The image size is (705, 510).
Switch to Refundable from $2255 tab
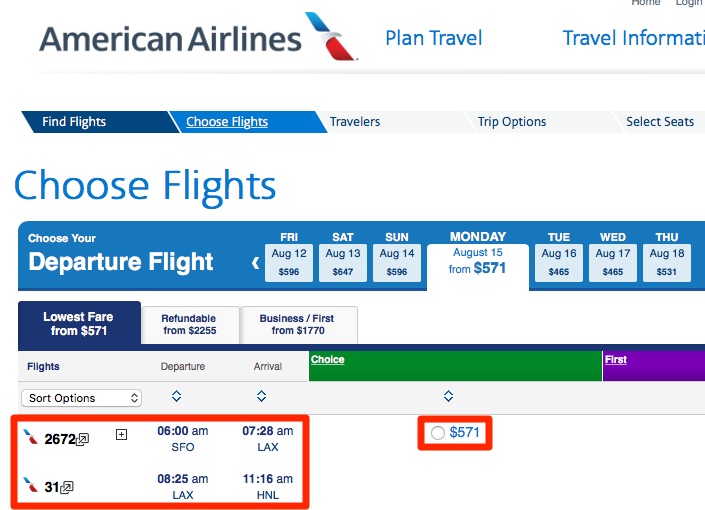coord(190,325)
